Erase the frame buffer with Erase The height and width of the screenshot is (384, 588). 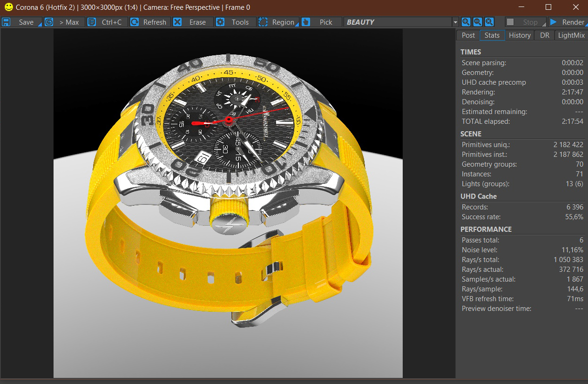pyautogui.click(x=192, y=22)
